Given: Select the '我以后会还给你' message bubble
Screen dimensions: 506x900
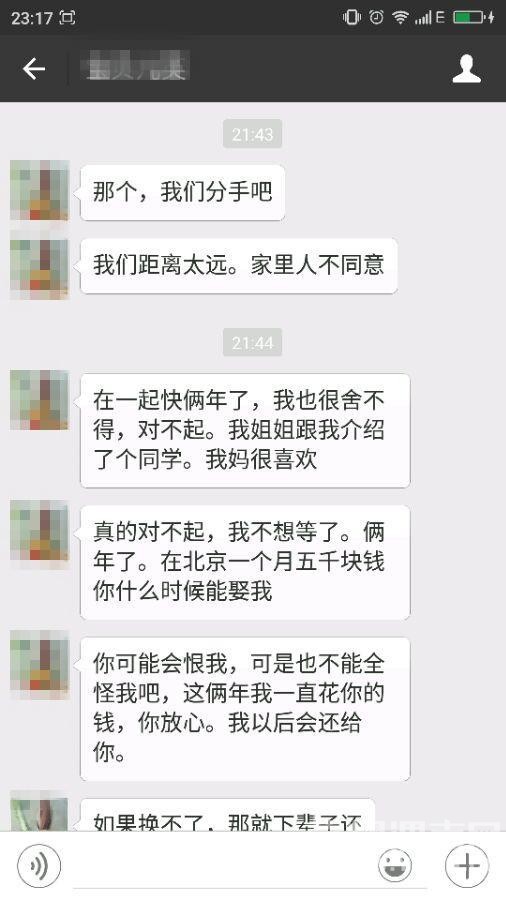Looking at the screenshot, I should (245, 709).
